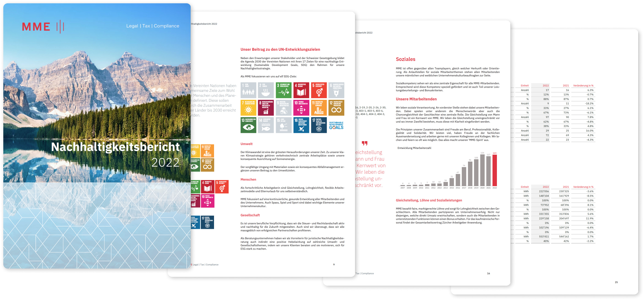The height and width of the screenshot is (300, 644).
Task: Click the greyed-out SDG 6 water tile
Action: (336, 90)
